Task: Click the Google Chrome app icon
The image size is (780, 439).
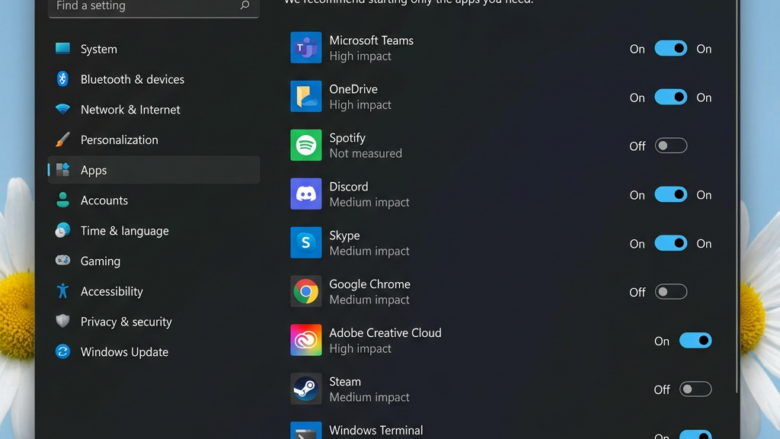Action: coord(305,291)
